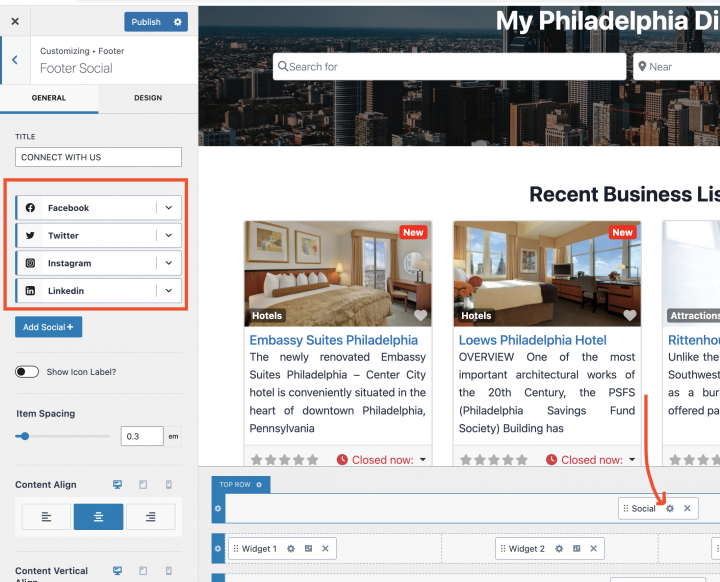Select tablet preview for Content Align

143,485
